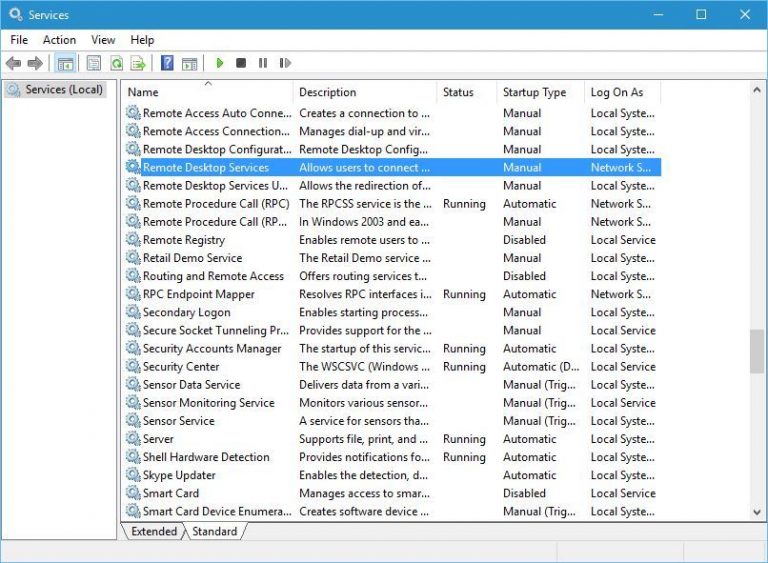The image size is (768, 563).
Task: Click the scrollbar up arrow
Action: click(757, 90)
